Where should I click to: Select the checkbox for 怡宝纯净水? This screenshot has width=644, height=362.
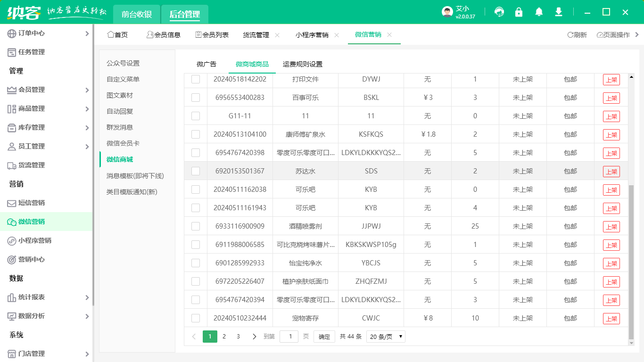pos(196,263)
